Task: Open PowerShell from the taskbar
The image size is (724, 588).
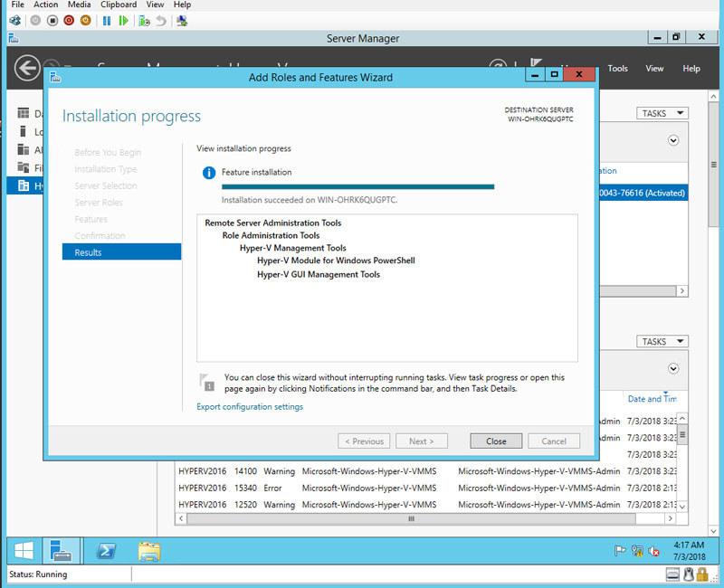Action: 106,551
